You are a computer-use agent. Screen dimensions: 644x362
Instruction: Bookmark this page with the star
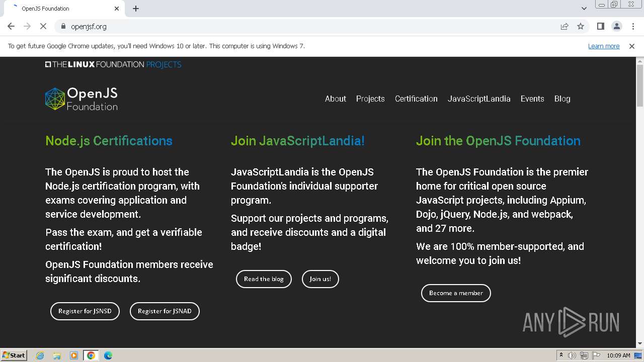pos(581,26)
